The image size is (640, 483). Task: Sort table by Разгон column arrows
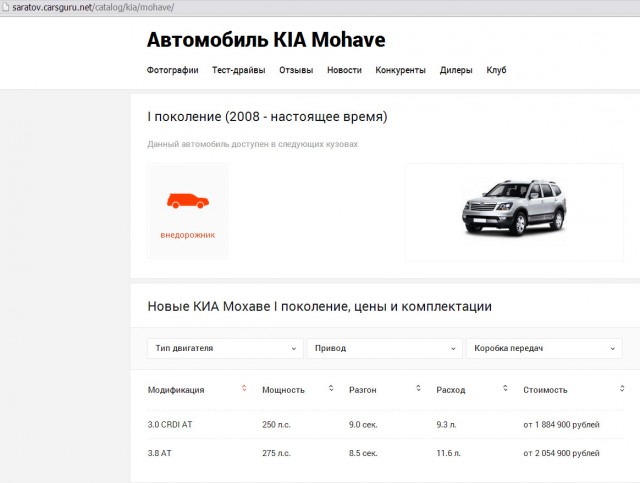[x=418, y=388]
